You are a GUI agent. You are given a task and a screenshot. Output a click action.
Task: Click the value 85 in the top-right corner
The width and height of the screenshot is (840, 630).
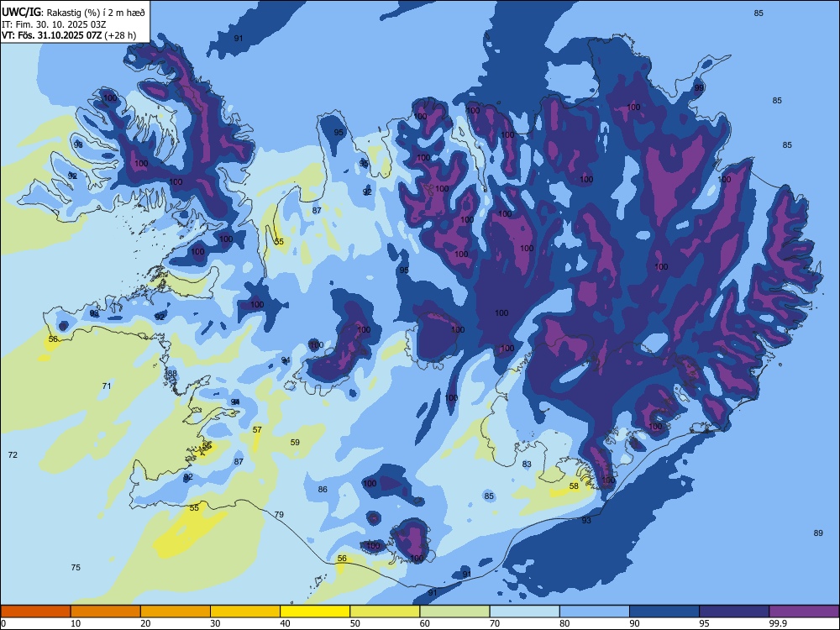(759, 13)
